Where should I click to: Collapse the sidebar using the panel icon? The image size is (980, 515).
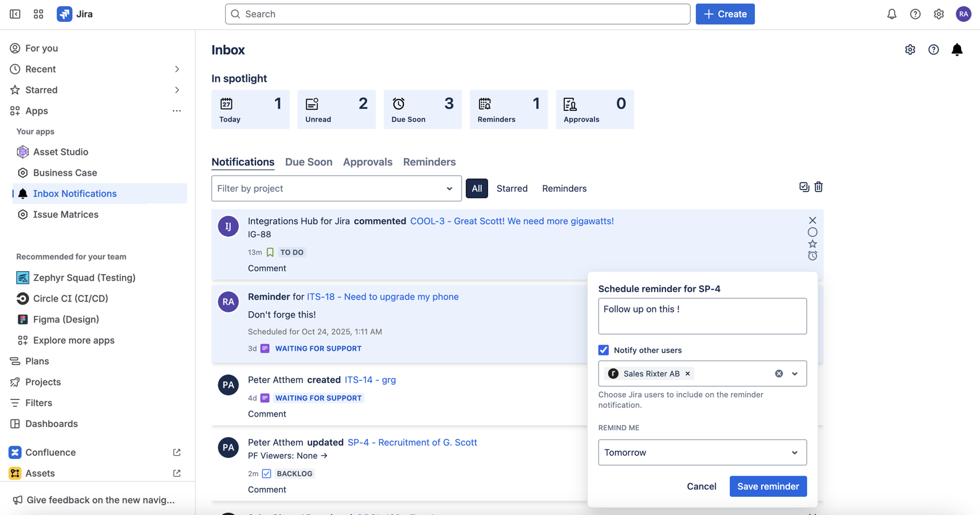[x=15, y=14]
